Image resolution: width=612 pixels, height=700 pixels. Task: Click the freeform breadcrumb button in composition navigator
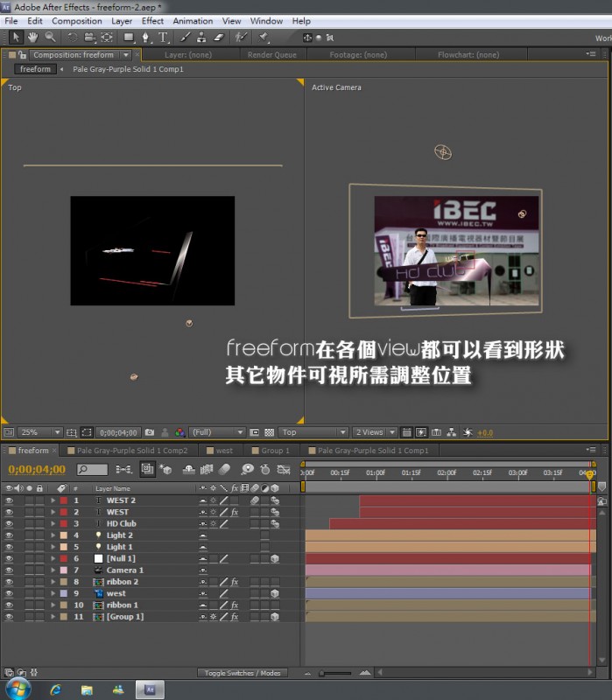tap(35, 69)
